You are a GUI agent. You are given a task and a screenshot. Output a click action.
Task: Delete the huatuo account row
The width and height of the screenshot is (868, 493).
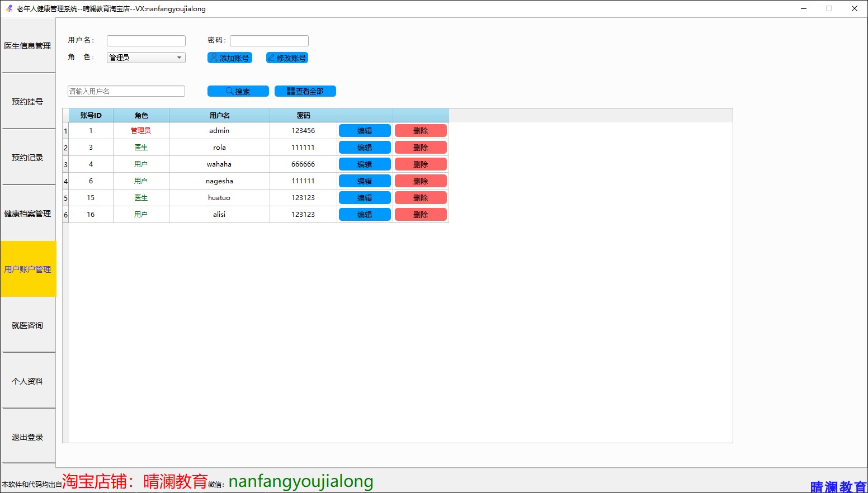pos(421,198)
